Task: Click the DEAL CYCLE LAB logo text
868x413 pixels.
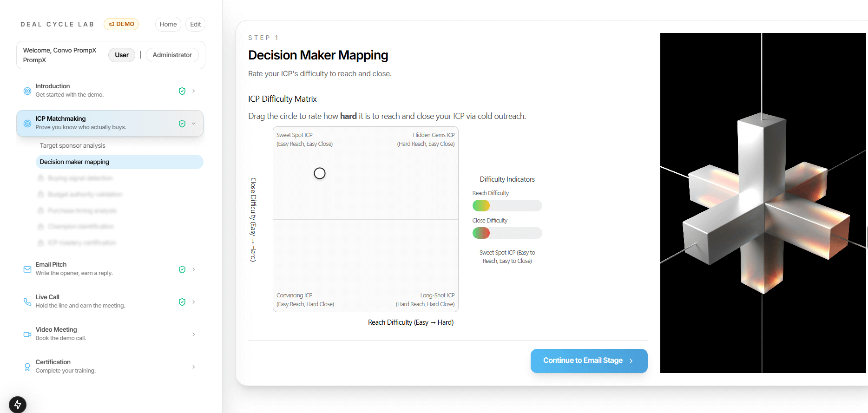Action: coord(58,24)
